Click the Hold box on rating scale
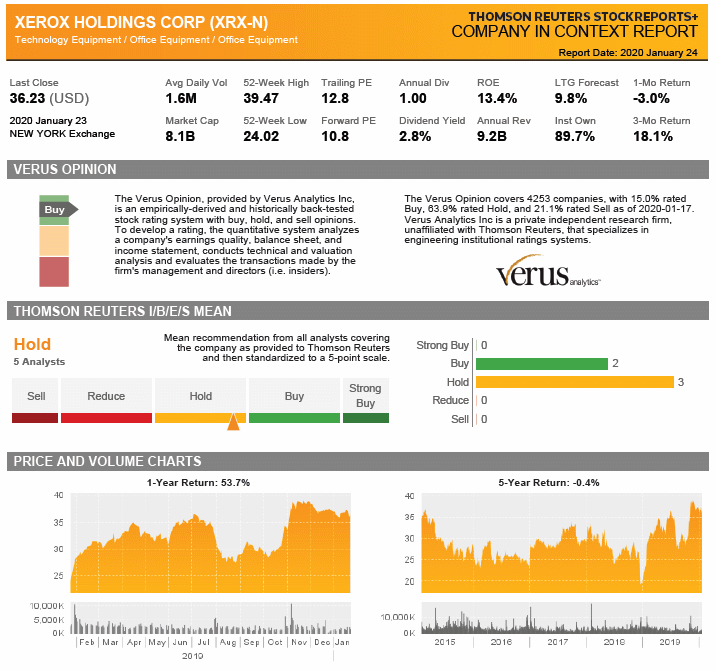This screenshot has height=671, width=716. [200, 396]
